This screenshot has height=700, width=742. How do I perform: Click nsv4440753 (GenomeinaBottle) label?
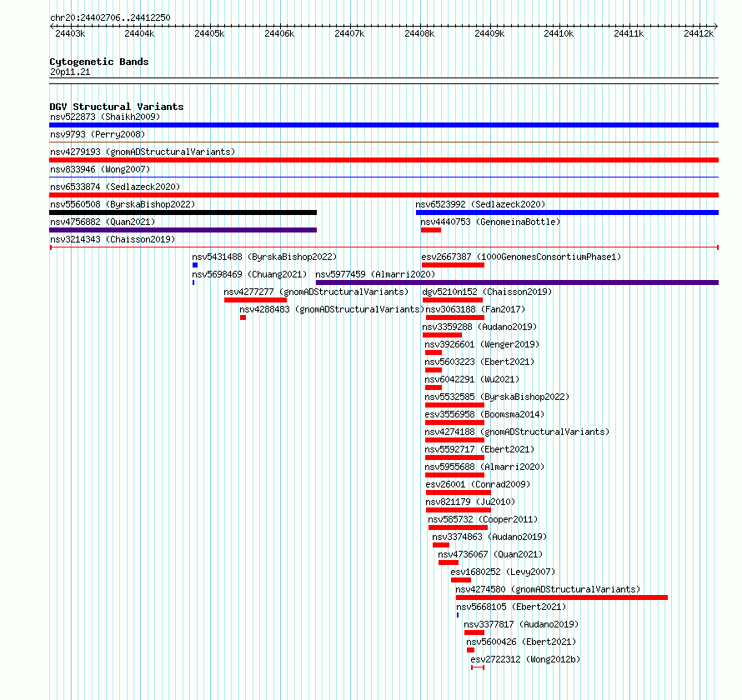coord(490,222)
